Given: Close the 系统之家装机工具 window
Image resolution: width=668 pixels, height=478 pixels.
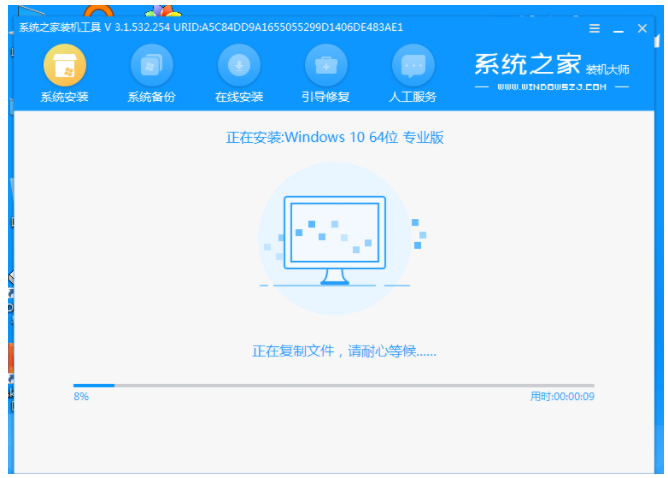Looking at the screenshot, I should [642, 29].
